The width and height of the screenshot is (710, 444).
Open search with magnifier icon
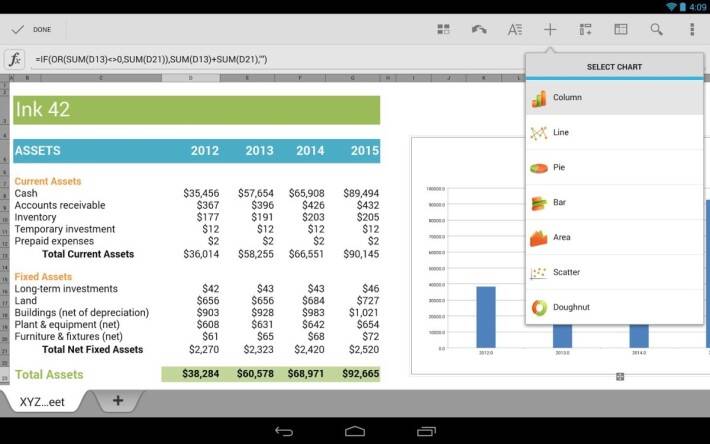(657, 29)
